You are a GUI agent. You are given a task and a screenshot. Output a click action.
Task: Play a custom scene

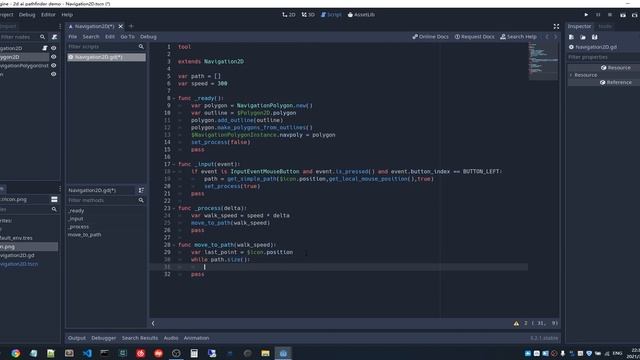click(x=635, y=15)
